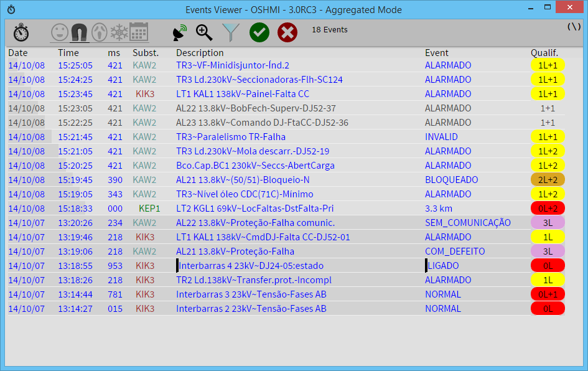This screenshot has width=588, height=371.
Task: Click the Description column header
Action: coord(200,53)
